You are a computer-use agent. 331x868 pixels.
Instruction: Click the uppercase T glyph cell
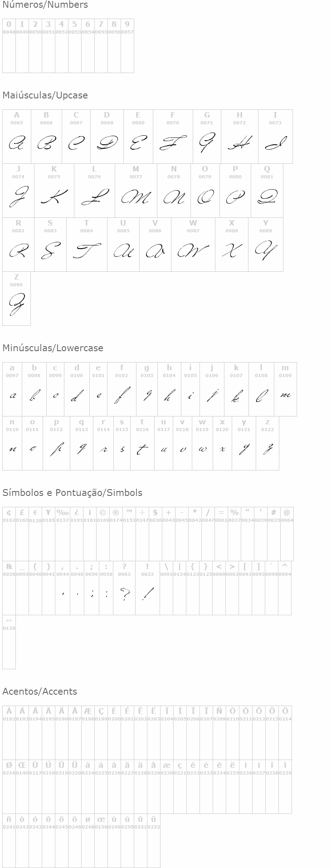[x=87, y=245]
